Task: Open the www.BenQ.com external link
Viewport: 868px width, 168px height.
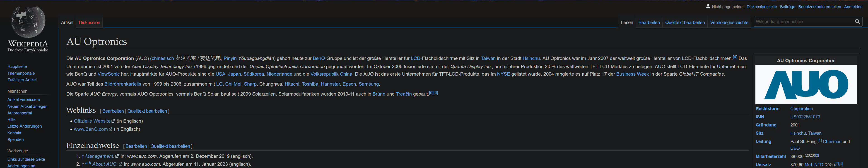Action: coord(93,129)
